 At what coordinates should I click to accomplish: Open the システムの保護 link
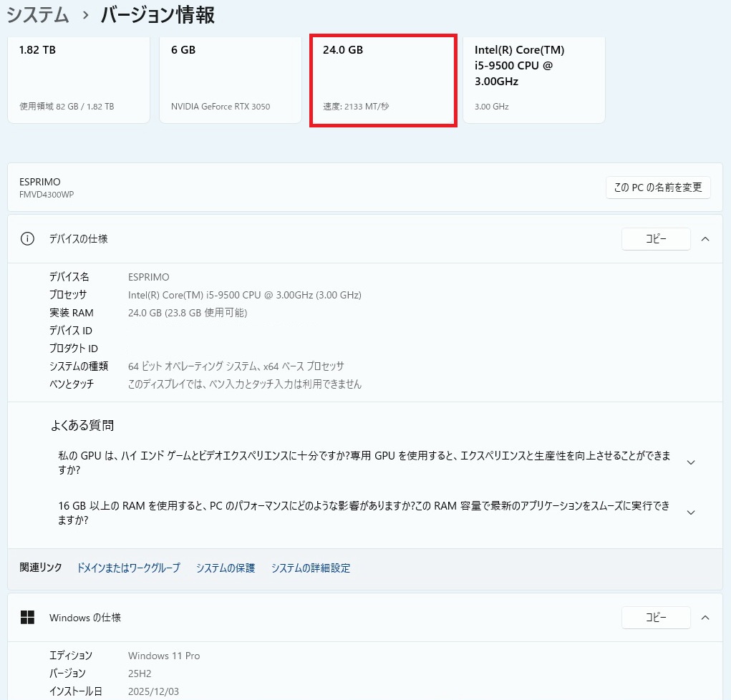(x=226, y=568)
